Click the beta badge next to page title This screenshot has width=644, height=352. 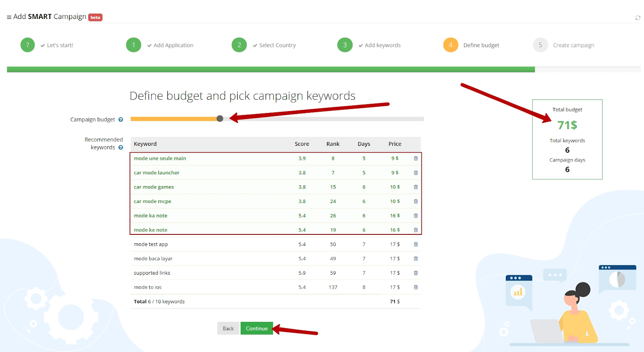tap(95, 17)
